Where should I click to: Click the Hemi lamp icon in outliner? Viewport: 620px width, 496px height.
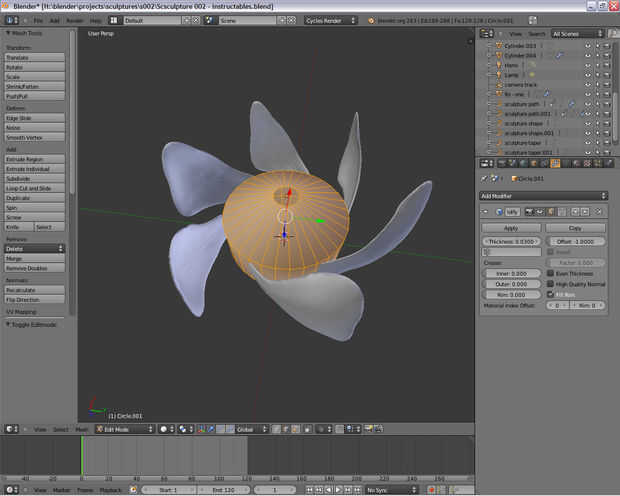497,65
